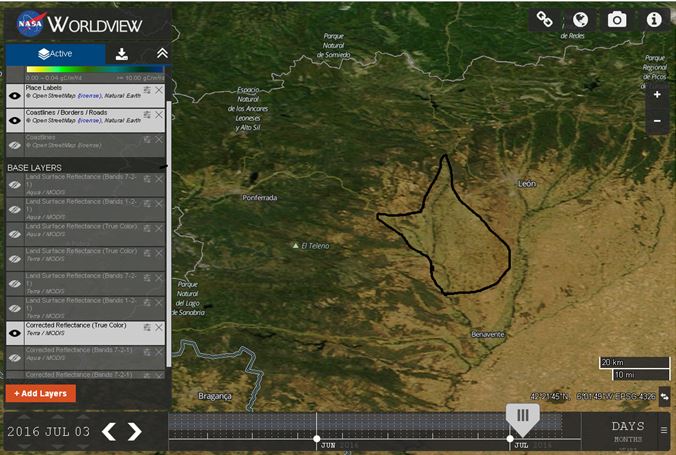
Task: Open the information menu icon
Action: tap(654, 19)
